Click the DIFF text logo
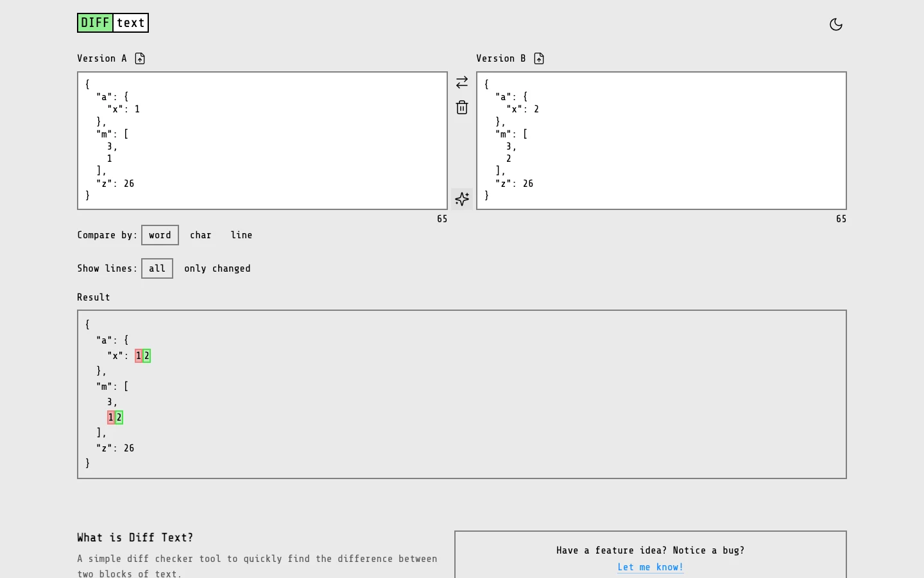This screenshot has width=924, height=578. 113,23
